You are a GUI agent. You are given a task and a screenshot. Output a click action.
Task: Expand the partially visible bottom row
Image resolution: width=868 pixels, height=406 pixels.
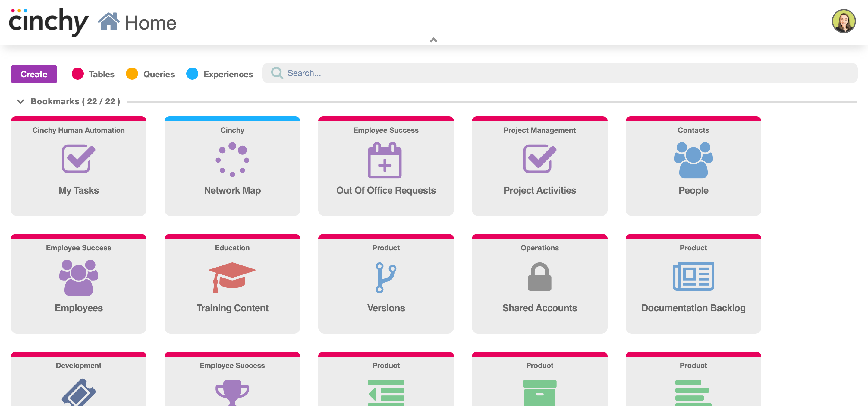coord(433,40)
